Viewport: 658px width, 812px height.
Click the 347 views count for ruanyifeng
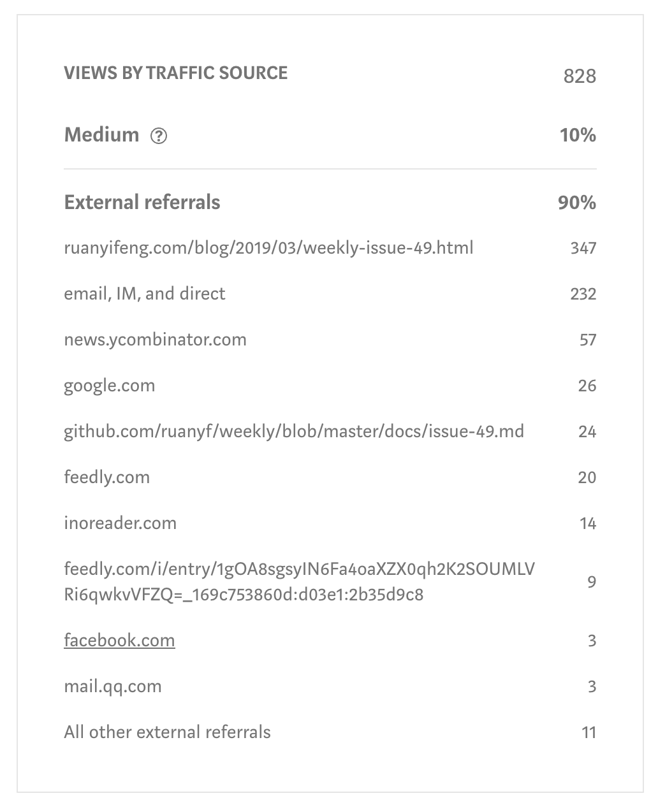(x=583, y=248)
